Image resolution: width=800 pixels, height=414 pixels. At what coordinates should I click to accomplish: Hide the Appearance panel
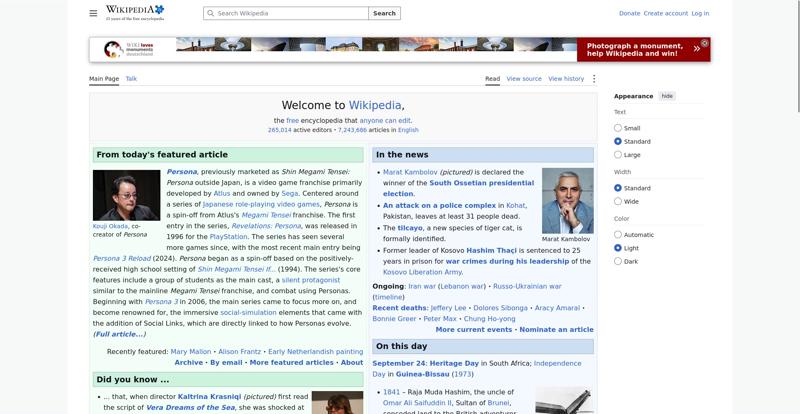pyautogui.click(x=667, y=96)
